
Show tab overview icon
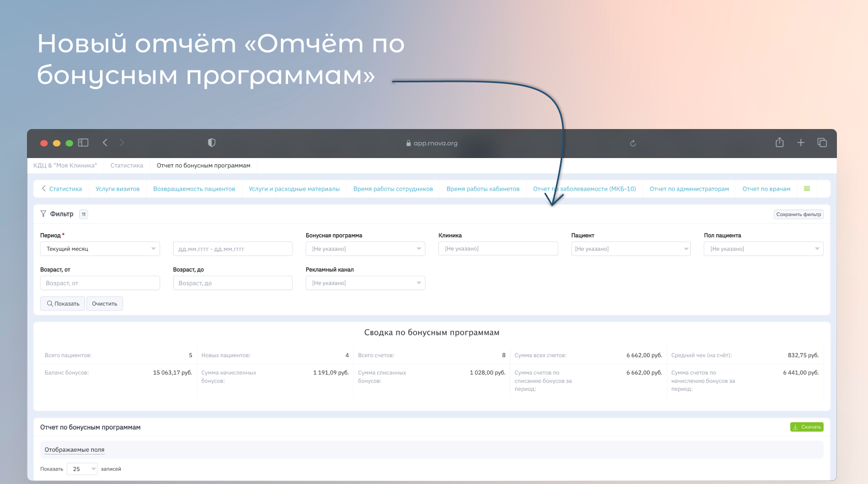pos(822,143)
